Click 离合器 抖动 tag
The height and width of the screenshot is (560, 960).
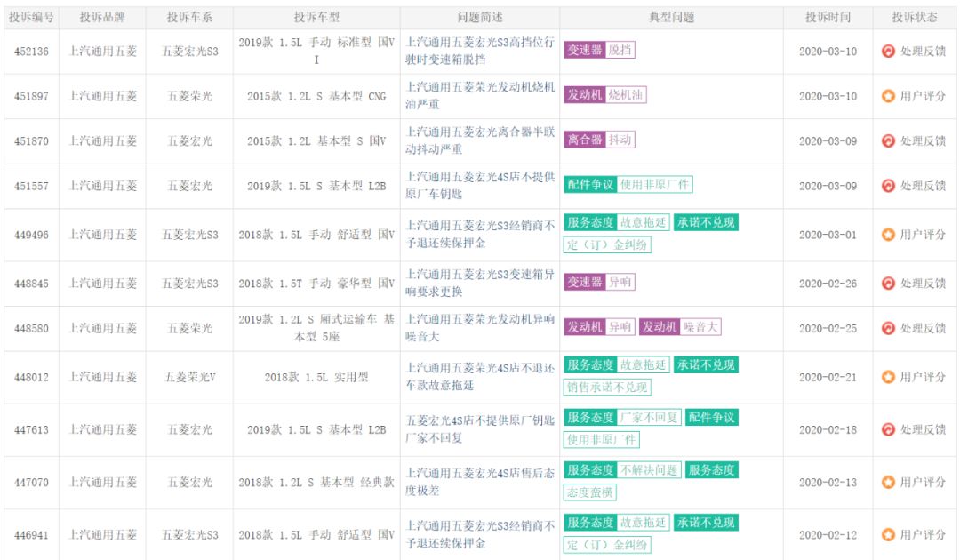pyautogui.click(x=599, y=139)
